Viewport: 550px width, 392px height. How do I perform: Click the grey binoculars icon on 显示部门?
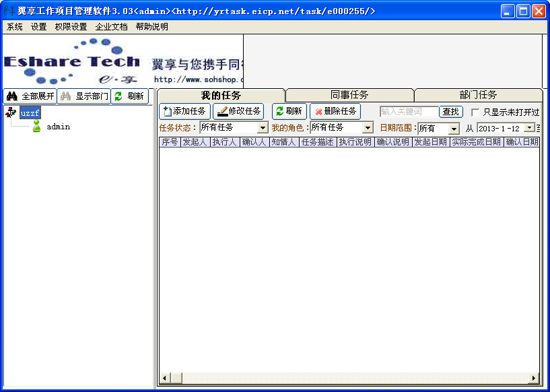[66, 96]
